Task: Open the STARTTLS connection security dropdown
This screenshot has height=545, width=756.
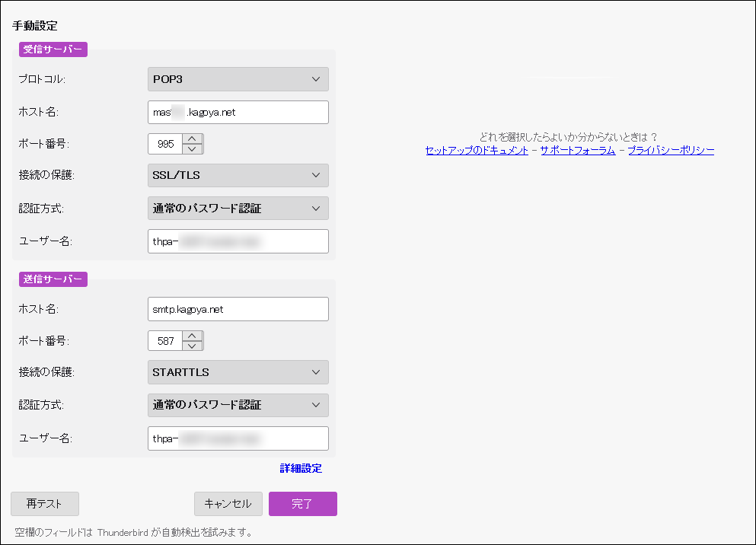Action: click(238, 372)
